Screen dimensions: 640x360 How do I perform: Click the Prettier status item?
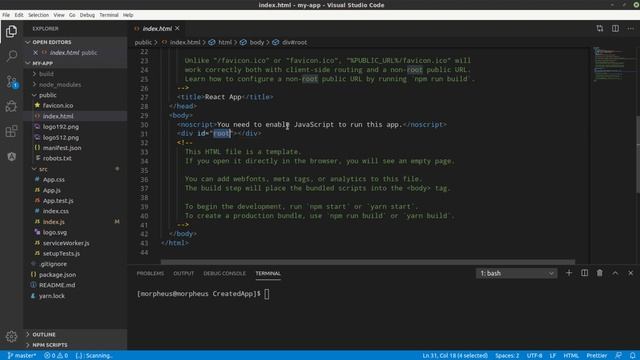(x=597, y=356)
